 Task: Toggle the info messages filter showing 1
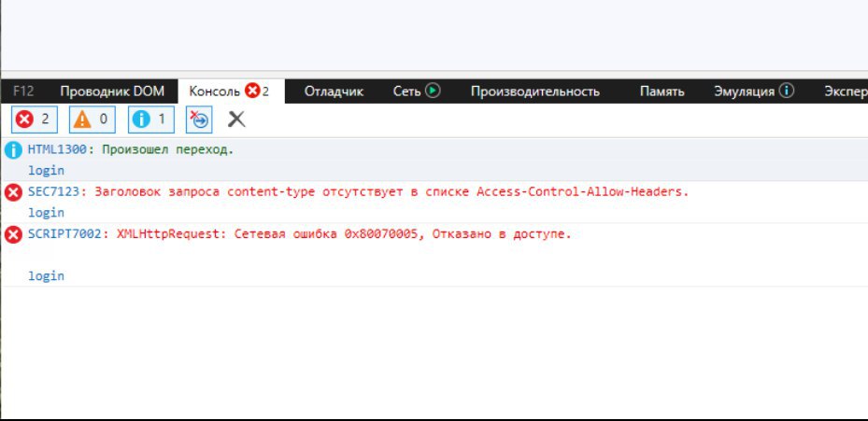(x=151, y=119)
